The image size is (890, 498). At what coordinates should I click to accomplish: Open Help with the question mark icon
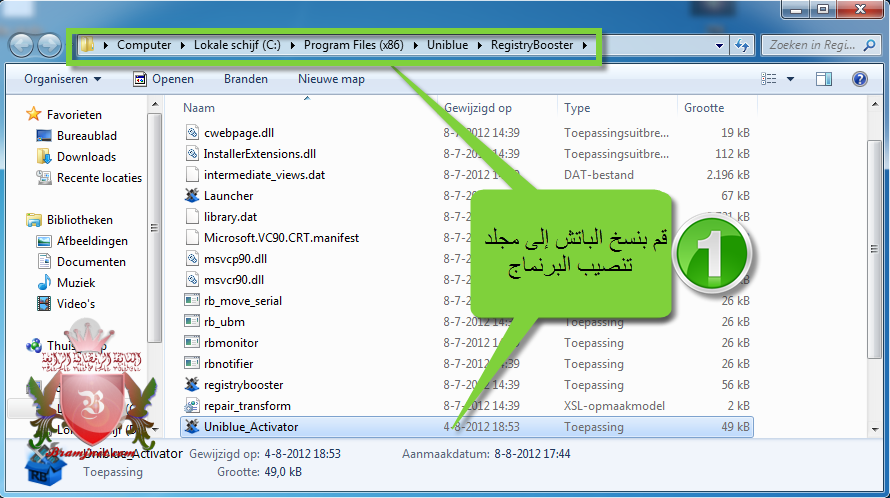pyautogui.click(x=859, y=79)
